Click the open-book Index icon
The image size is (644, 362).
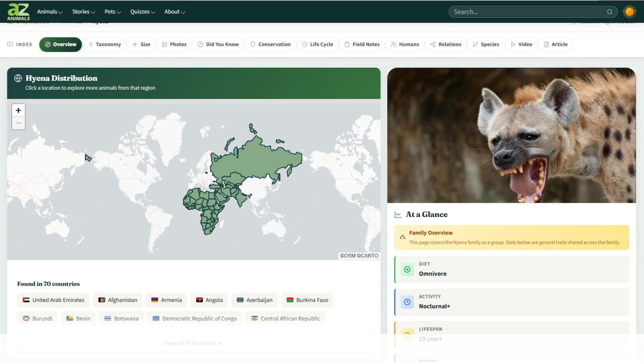click(x=10, y=44)
